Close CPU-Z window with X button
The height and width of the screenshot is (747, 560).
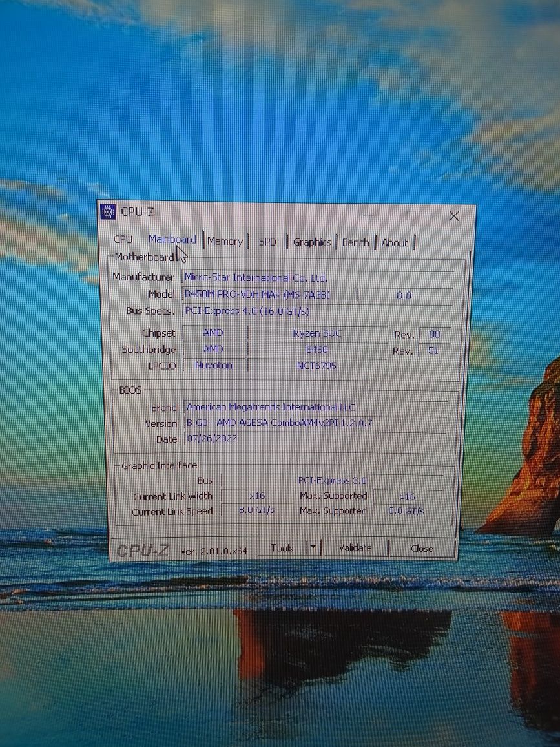point(454,216)
